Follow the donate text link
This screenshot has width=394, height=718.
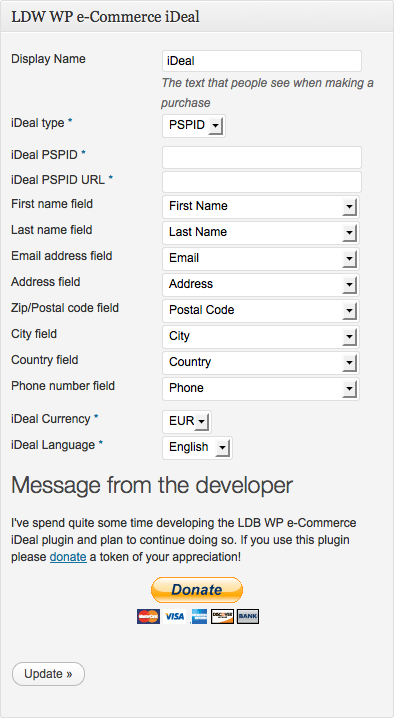click(x=68, y=557)
